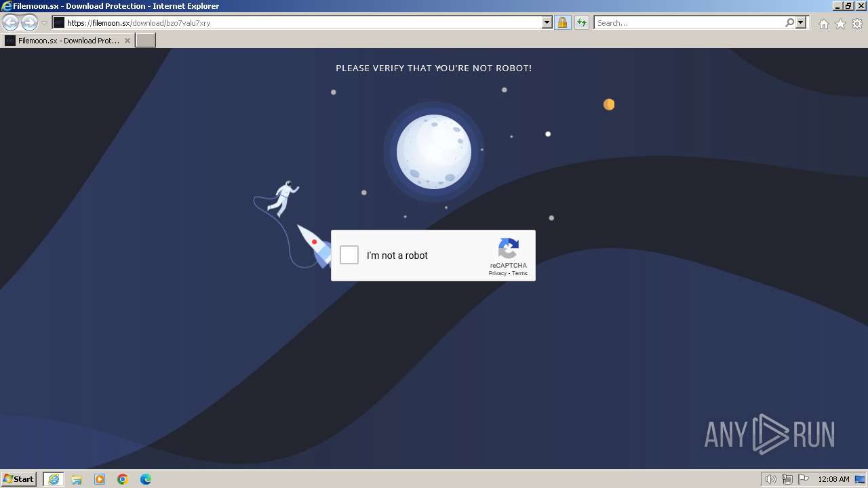Launch Google Chrome from the taskbar
This screenshot has width=868, height=488.
click(x=123, y=479)
